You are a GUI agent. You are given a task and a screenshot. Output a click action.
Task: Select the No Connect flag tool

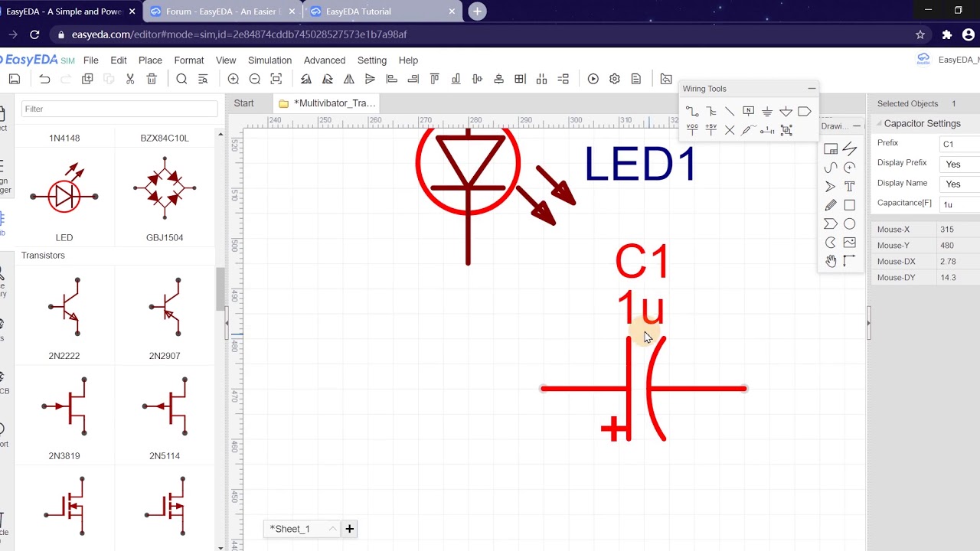click(730, 130)
